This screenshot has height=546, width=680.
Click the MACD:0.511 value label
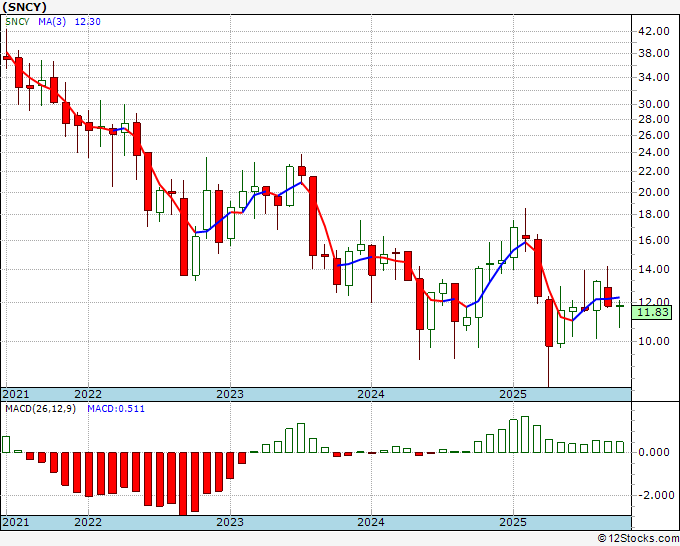(116, 409)
